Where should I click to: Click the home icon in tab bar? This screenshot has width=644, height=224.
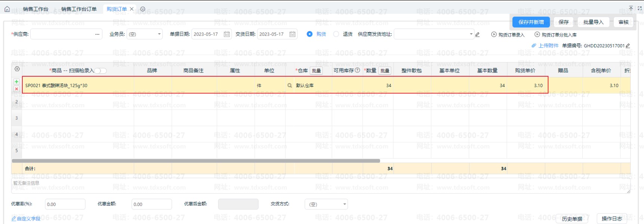pyautogui.click(x=7, y=9)
